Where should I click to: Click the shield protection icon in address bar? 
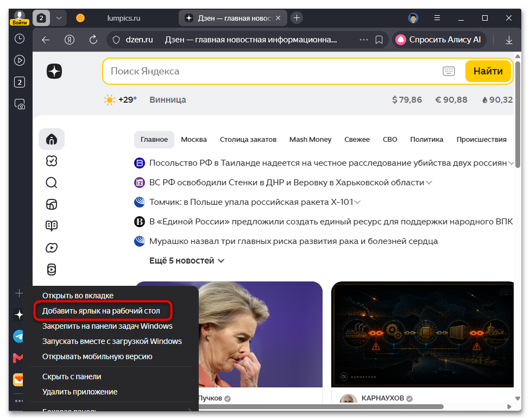[116, 40]
